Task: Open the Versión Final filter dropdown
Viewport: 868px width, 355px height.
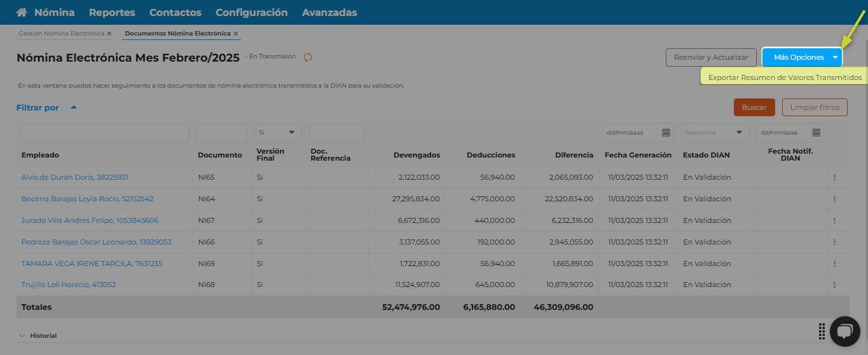Action: (x=279, y=133)
